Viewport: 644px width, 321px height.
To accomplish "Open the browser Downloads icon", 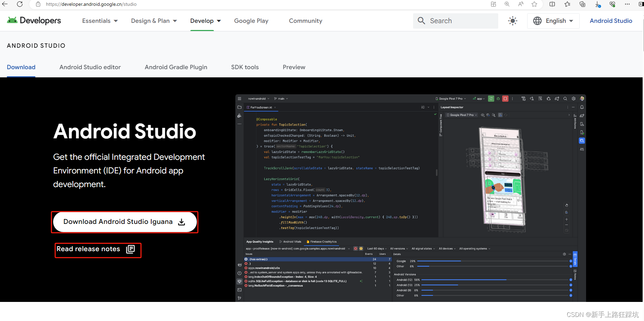I will click(x=598, y=4).
